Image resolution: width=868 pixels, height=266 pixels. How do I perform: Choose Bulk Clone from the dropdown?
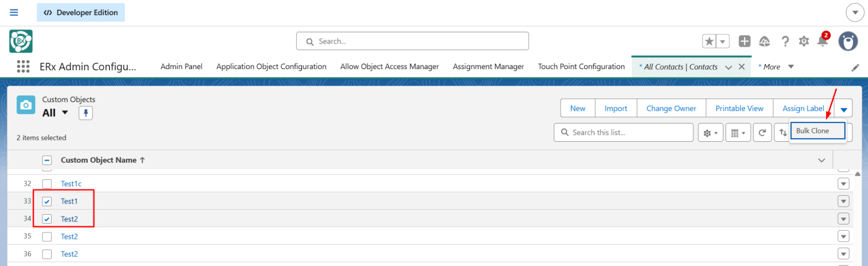(817, 131)
